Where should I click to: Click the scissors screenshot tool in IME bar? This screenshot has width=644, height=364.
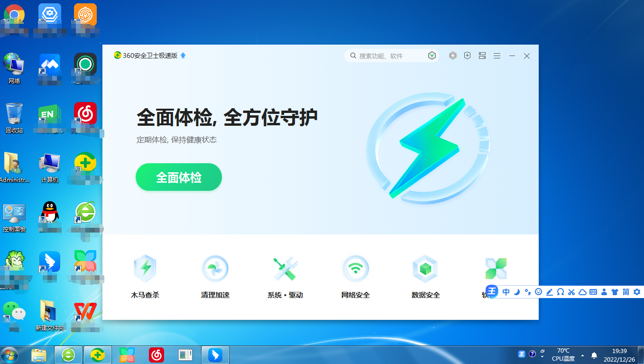[571, 292]
